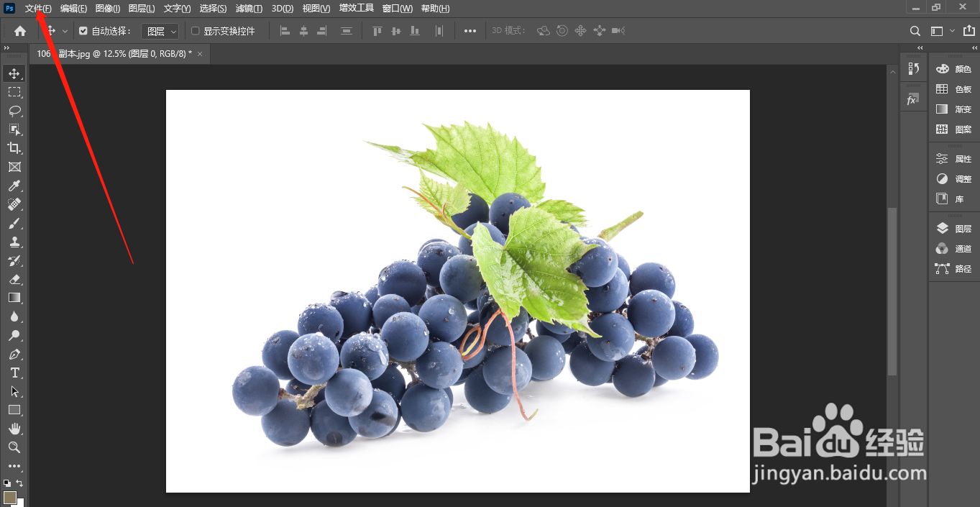Screen dimensions: 980x507
Task: Select the History Brush tool
Action: [14, 260]
